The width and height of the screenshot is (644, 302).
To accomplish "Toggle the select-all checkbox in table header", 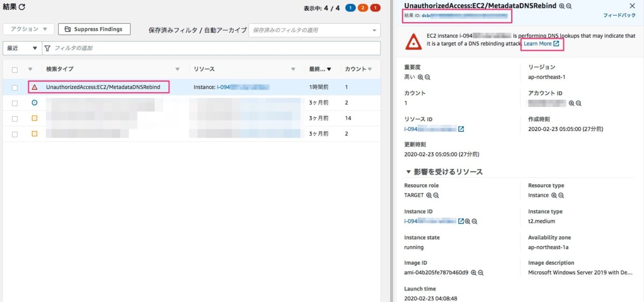I will [x=15, y=69].
